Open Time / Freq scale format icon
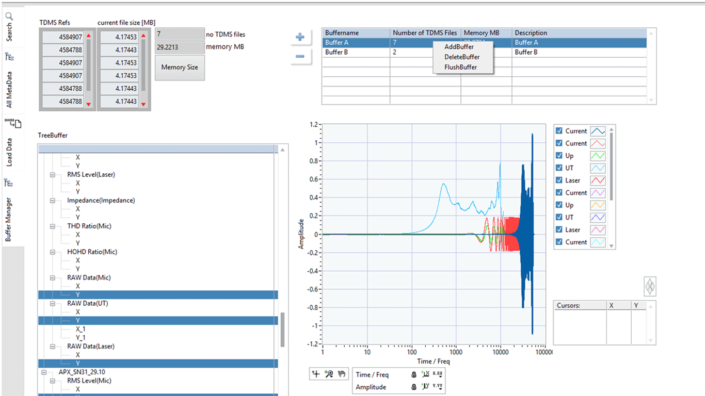Viewport: 705px width, 396px height. 437,374
